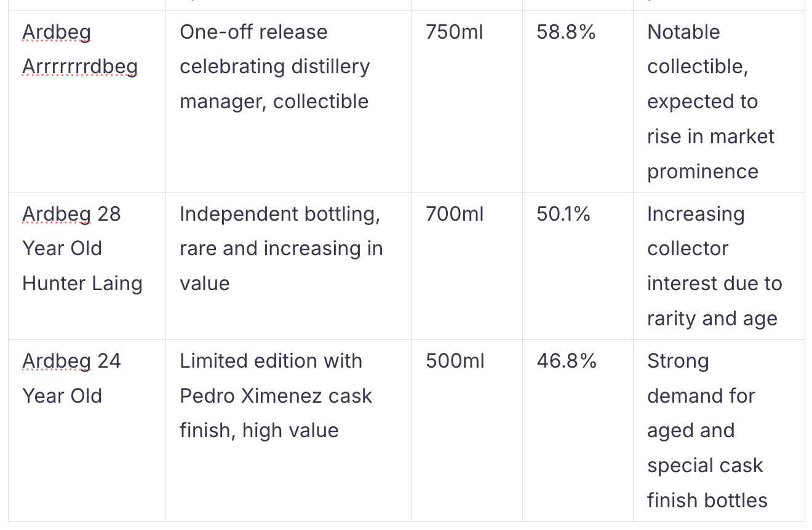Click 'Strong demand for aged and special cask' cell
The width and height of the screenshot is (812, 530).
tap(718, 430)
